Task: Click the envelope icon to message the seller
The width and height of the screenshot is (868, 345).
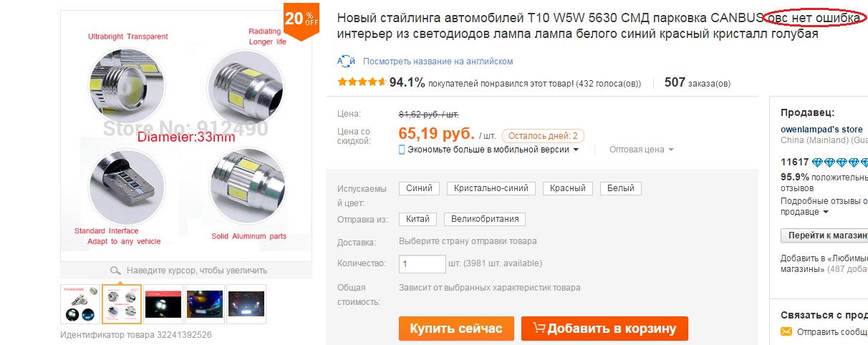Action: click(x=786, y=332)
